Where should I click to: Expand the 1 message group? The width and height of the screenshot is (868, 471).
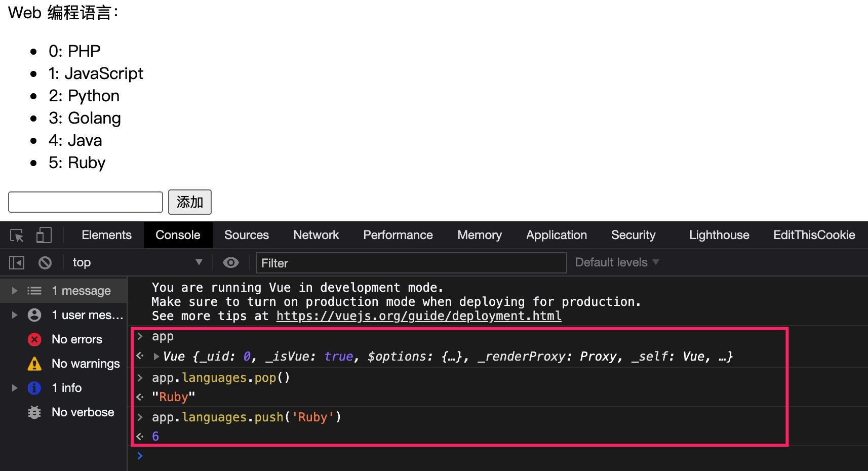[x=15, y=291]
